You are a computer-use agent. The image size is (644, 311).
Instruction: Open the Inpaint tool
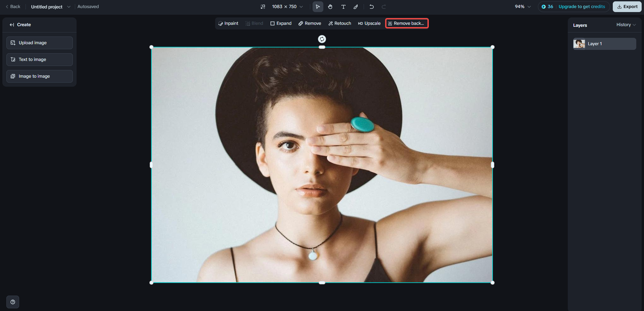click(228, 24)
